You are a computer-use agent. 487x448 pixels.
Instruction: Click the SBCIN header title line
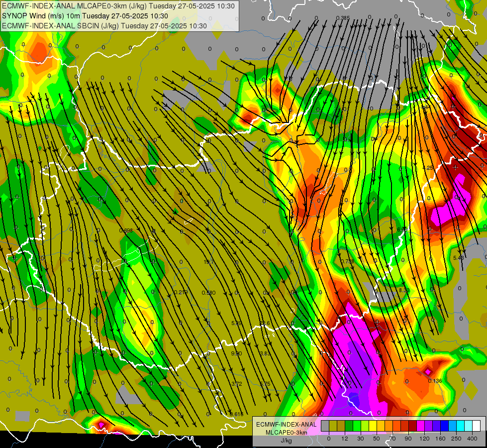pos(104,26)
